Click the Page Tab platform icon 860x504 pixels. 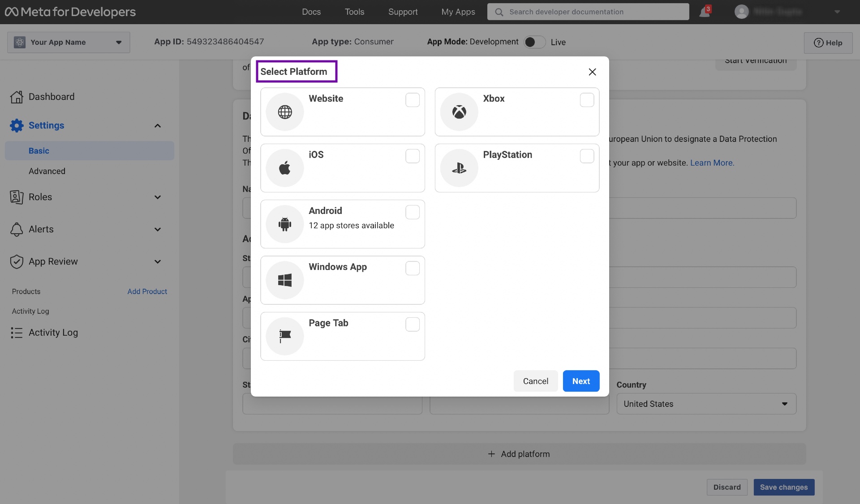tap(285, 335)
